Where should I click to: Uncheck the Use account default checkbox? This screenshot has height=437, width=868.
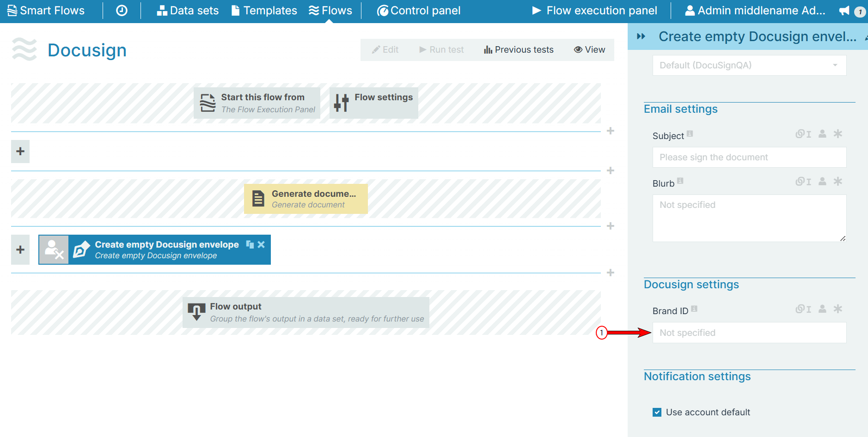click(657, 412)
